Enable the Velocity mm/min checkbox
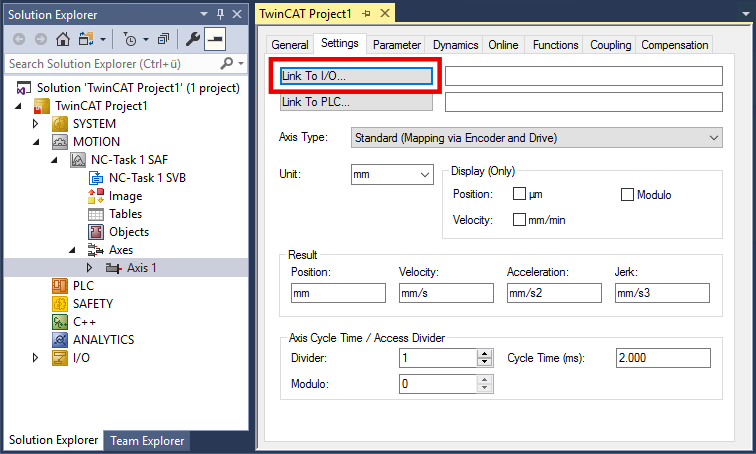756x454 pixels. 519,220
